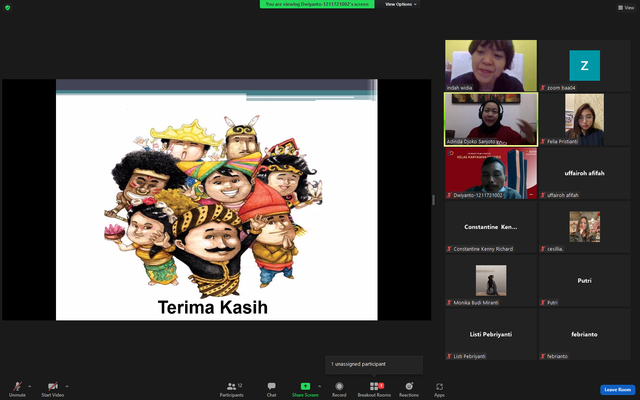
Task: Click the muted mic icon on Dwiyanto-1211721002
Action: pyautogui.click(x=449, y=195)
